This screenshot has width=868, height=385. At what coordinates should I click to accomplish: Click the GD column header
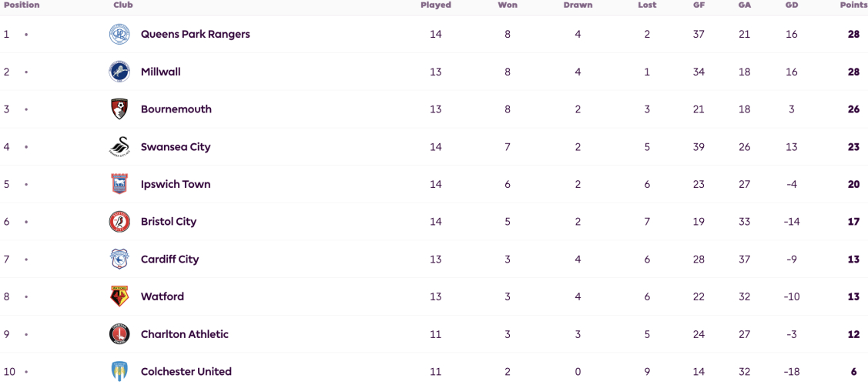792,5
